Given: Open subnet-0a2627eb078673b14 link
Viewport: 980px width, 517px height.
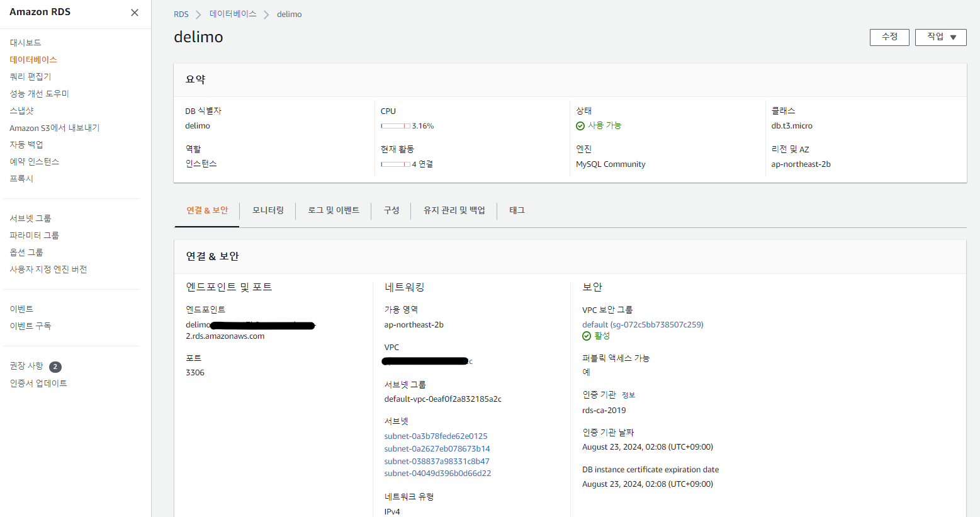Looking at the screenshot, I should coord(437,449).
